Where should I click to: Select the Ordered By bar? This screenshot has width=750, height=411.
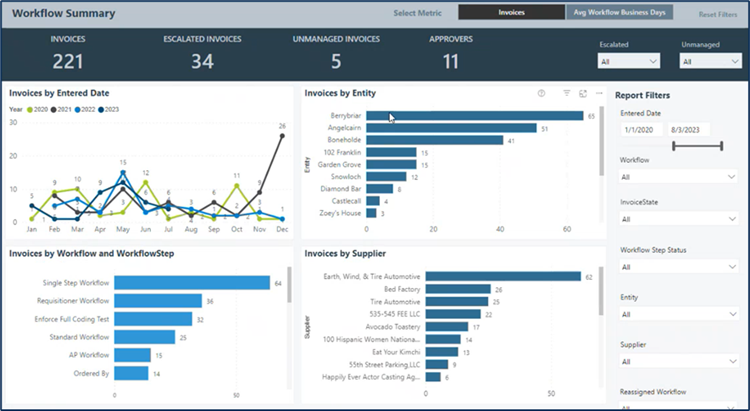131,373
